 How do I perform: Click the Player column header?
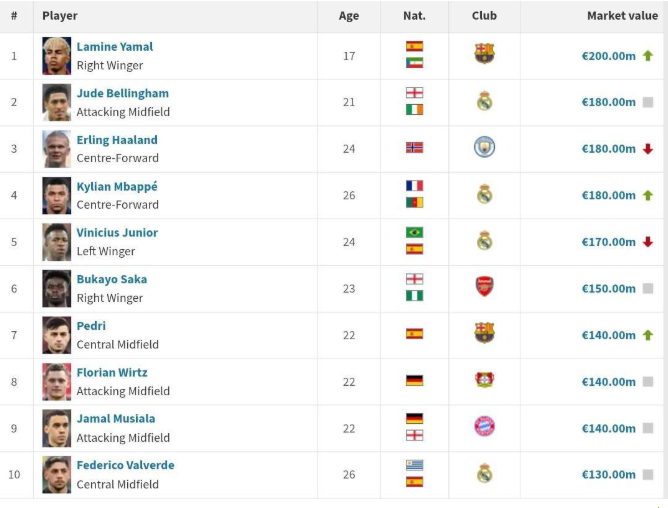click(x=60, y=16)
